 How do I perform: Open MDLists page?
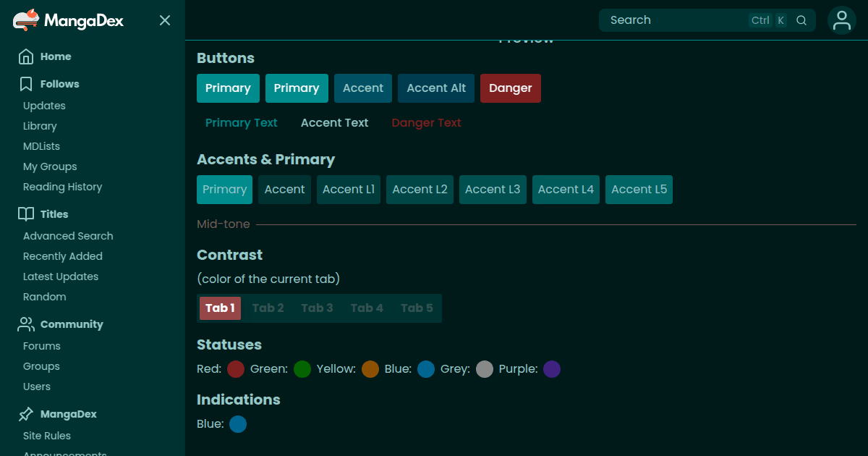click(41, 146)
